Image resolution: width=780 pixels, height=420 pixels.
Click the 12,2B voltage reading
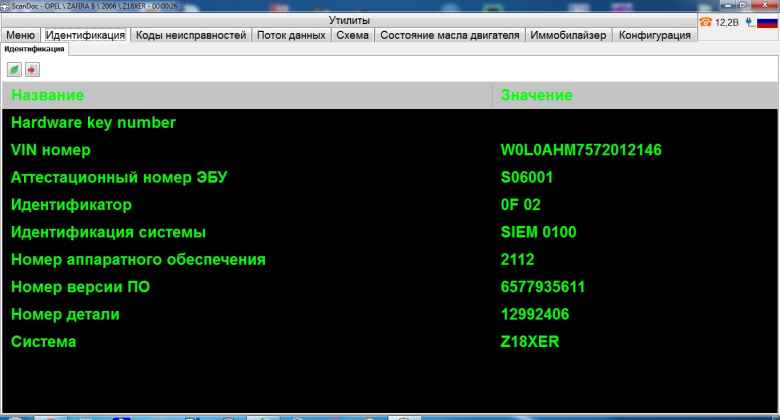click(727, 21)
